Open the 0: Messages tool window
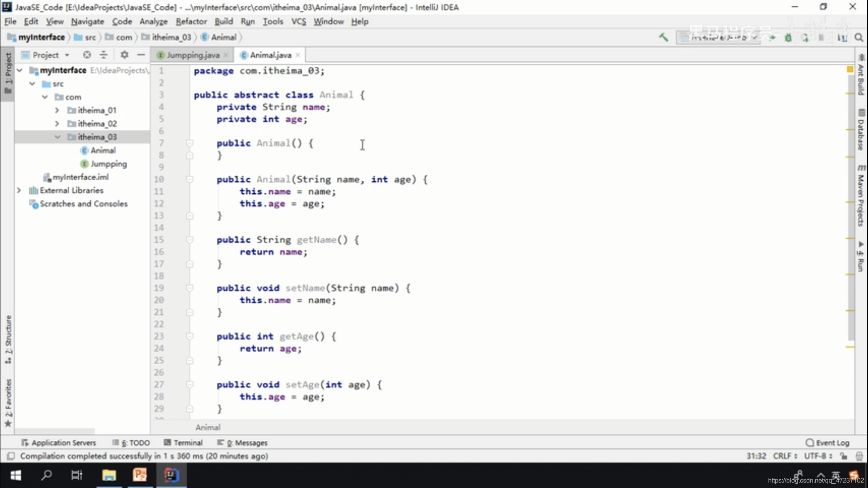The width and height of the screenshot is (868, 488). coord(242,443)
